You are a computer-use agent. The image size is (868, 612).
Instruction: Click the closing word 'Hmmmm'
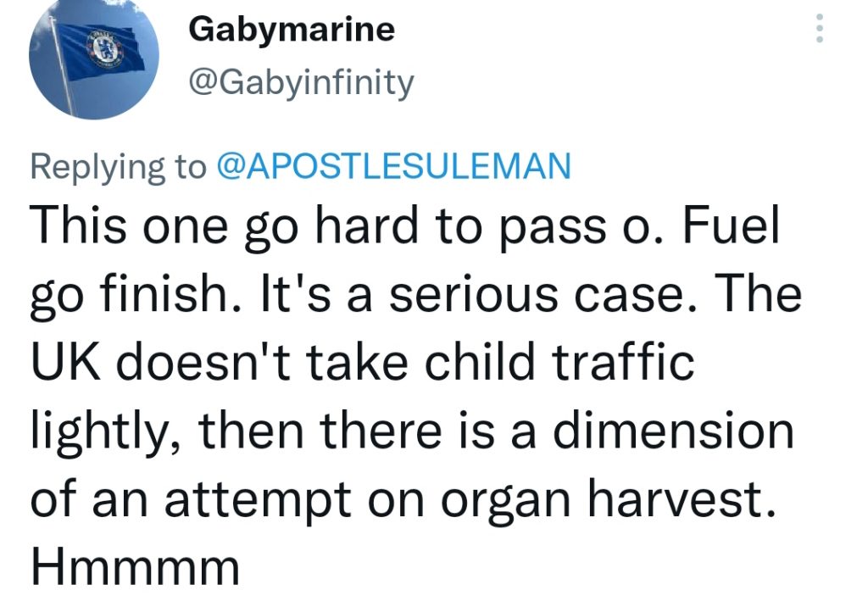coord(135,566)
